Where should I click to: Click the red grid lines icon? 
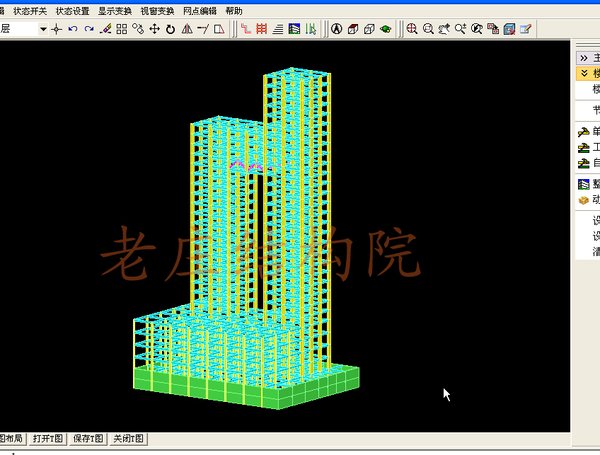262,29
